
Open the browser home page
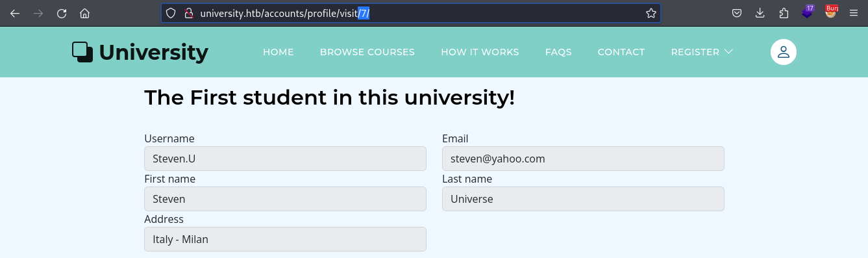(84, 13)
